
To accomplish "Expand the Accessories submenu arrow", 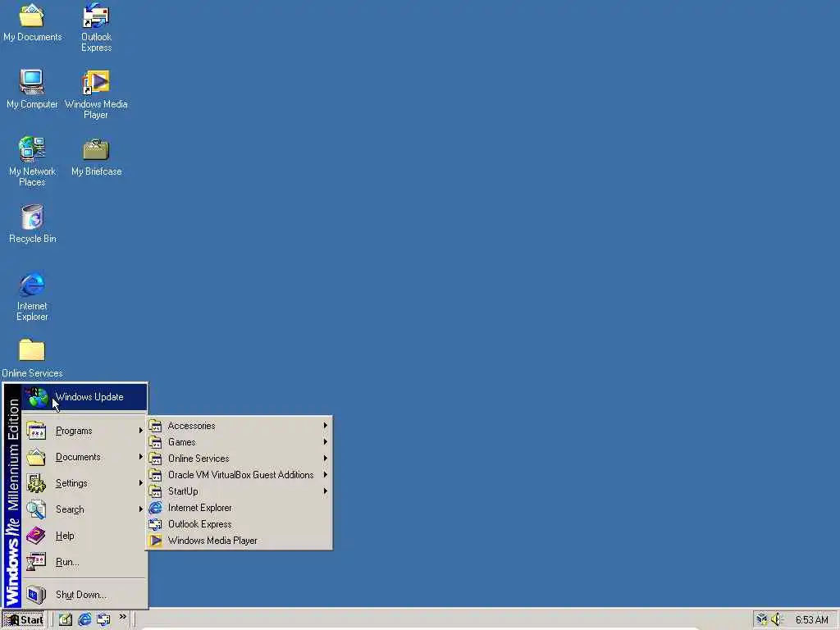I will (x=325, y=426).
